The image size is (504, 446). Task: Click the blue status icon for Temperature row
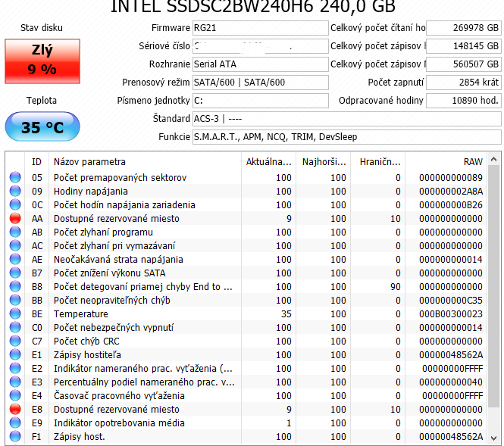coord(15,314)
